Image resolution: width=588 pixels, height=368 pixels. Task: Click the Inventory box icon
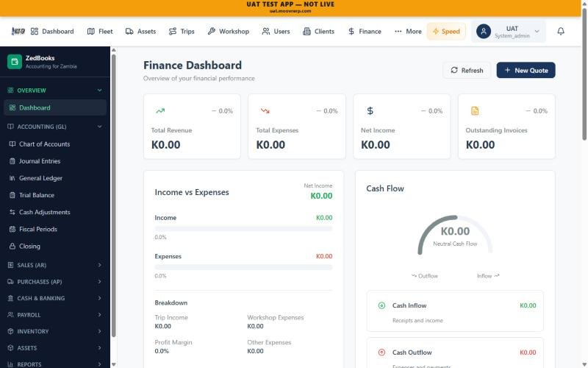click(x=10, y=331)
